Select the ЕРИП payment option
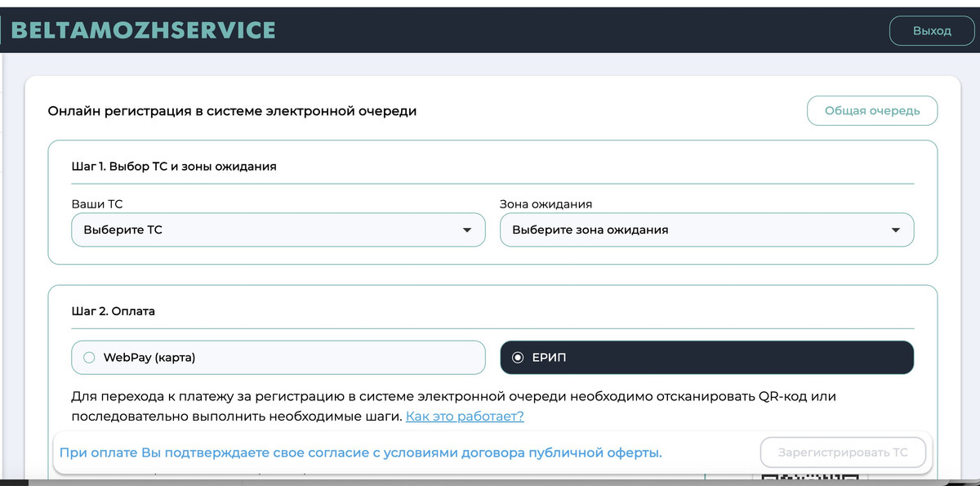 click(x=706, y=358)
